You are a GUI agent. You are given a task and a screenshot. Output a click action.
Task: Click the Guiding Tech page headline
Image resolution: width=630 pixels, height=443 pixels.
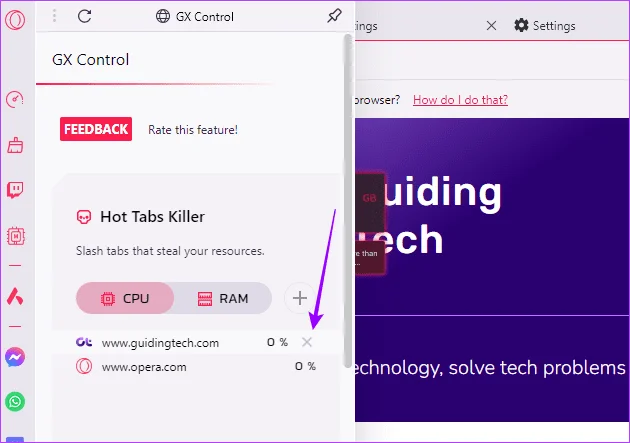tap(428, 215)
